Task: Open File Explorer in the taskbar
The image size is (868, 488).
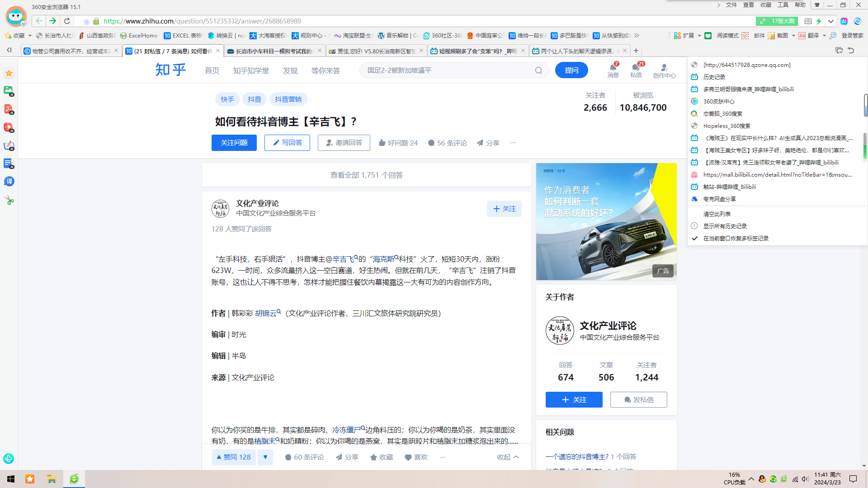Action: click(52, 479)
